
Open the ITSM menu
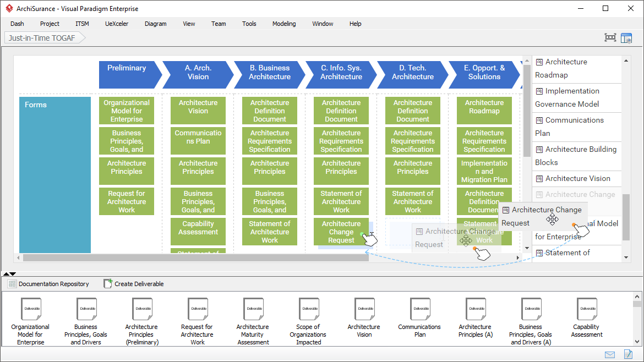coord(82,24)
